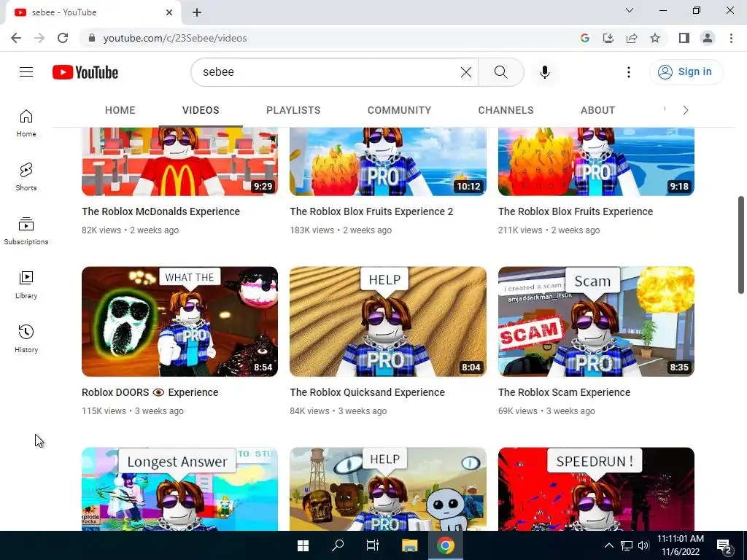Click the Longest Answer thumbnail
The width and height of the screenshot is (747, 560).
point(179,489)
